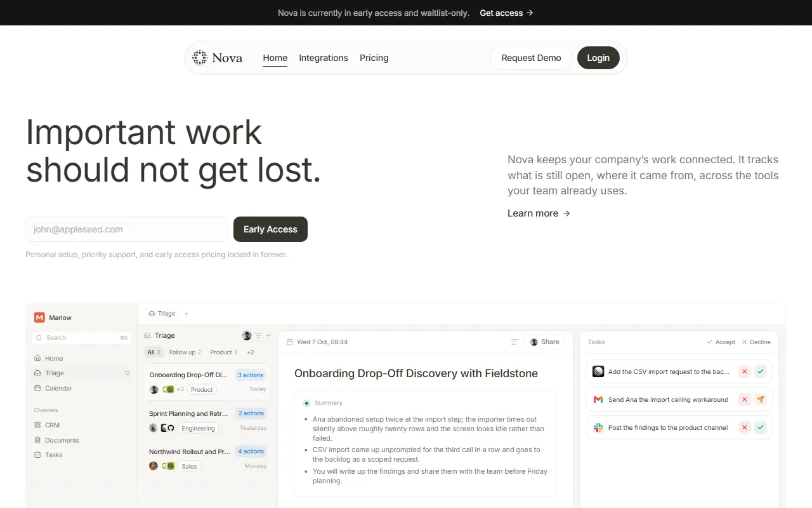The image size is (812, 508).
Task: Select Home house icon in sidebar
Action: point(37,358)
